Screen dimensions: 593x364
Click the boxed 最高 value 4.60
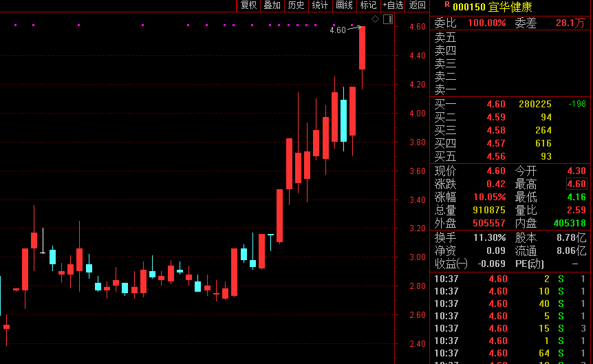click(x=576, y=184)
